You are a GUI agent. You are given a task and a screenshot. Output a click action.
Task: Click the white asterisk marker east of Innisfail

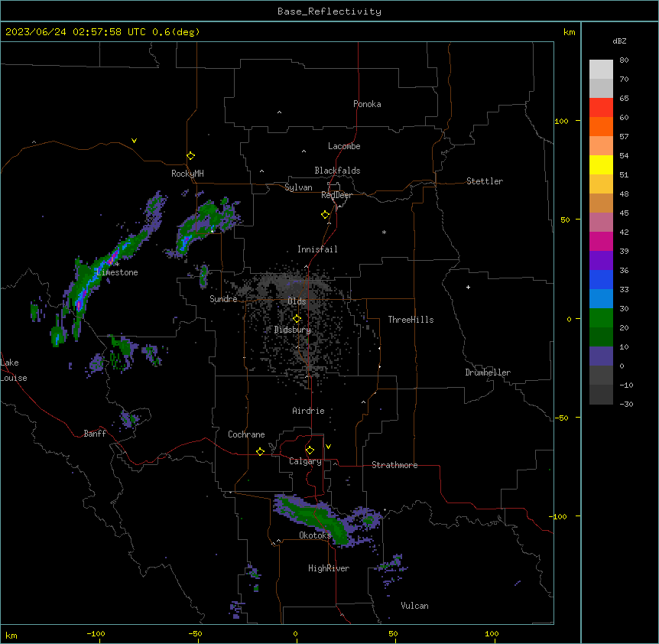tap(384, 232)
